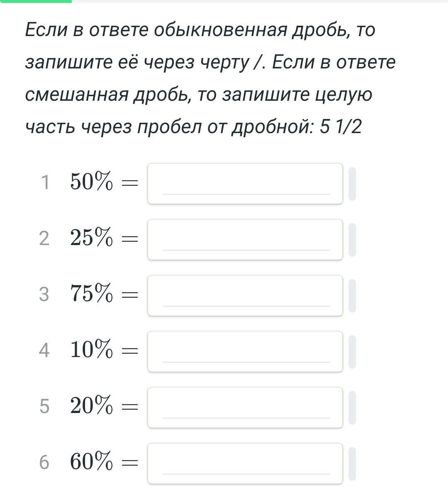Select the answer box for 10%
The width and height of the screenshot is (448, 498).
(245, 352)
